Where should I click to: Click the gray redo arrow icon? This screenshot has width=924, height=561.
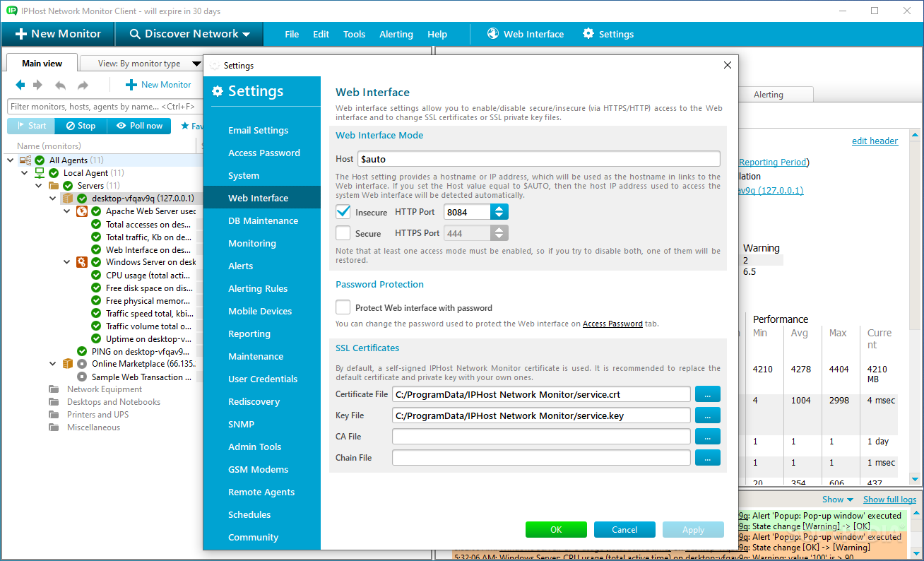pos(83,85)
